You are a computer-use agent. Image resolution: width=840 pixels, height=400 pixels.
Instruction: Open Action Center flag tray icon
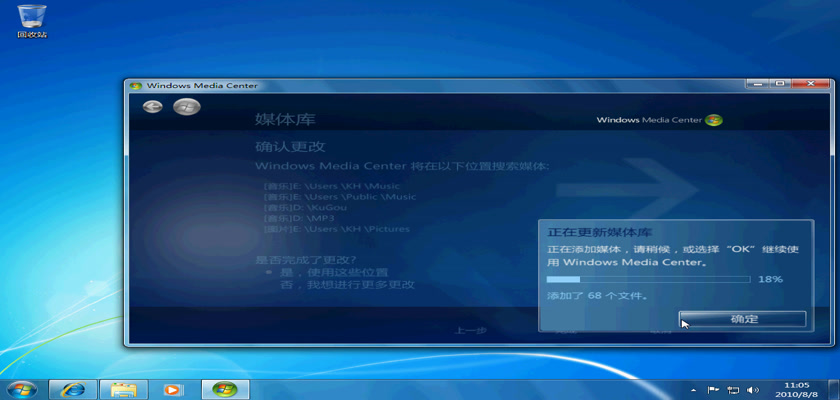click(714, 389)
